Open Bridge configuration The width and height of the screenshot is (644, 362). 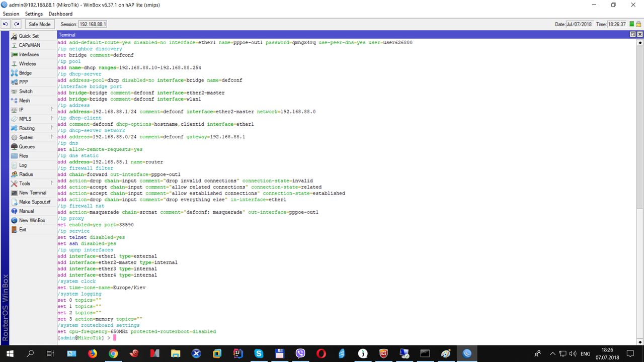coord(25,73)
